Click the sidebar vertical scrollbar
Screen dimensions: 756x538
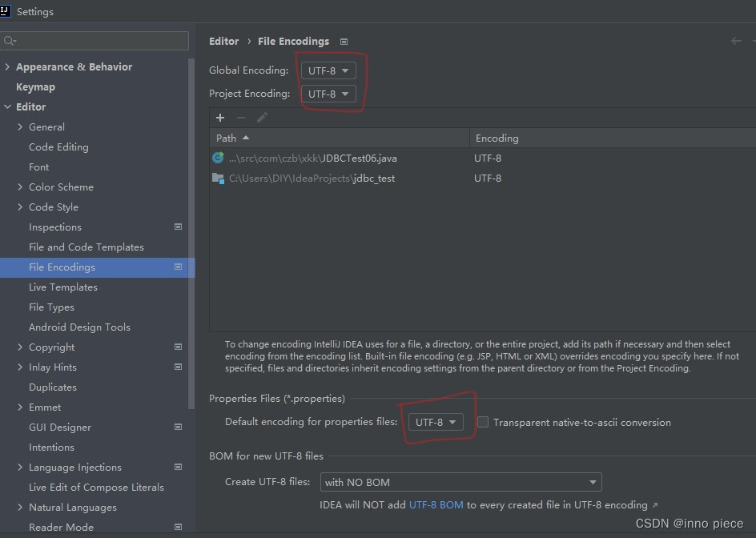pos(191,234)
